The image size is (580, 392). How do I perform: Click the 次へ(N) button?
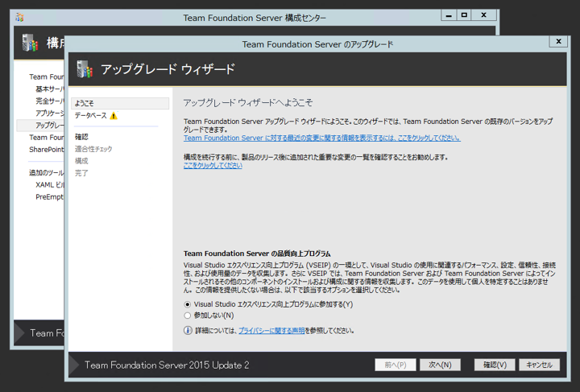click(x=440, y=365)
